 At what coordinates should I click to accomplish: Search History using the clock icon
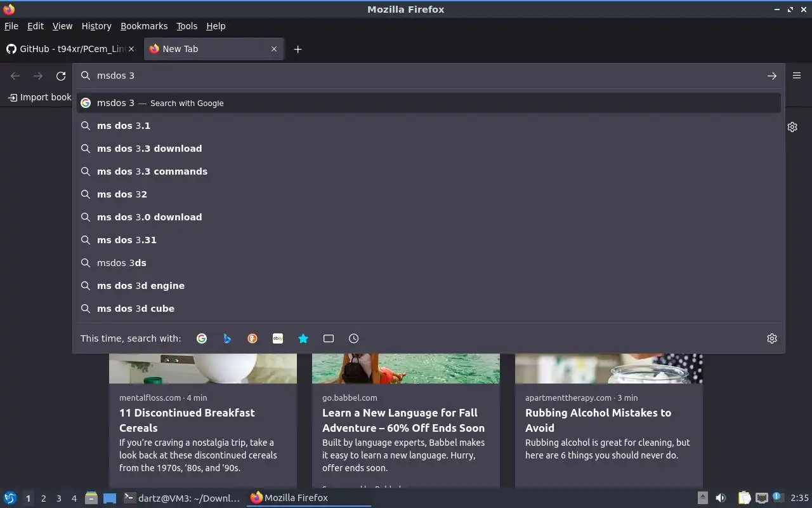point(354,338)
